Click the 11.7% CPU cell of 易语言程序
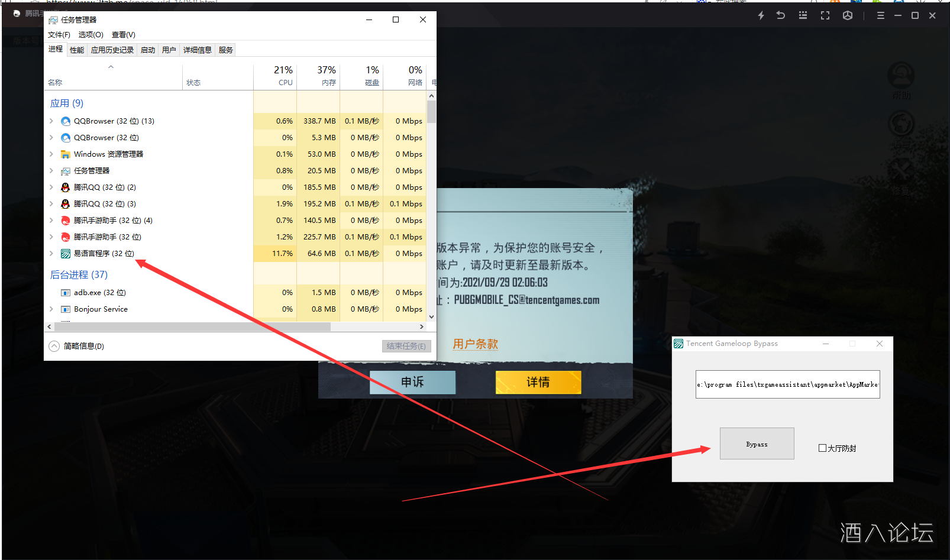Viewport: 950px width, 560px height. (275, 254)
